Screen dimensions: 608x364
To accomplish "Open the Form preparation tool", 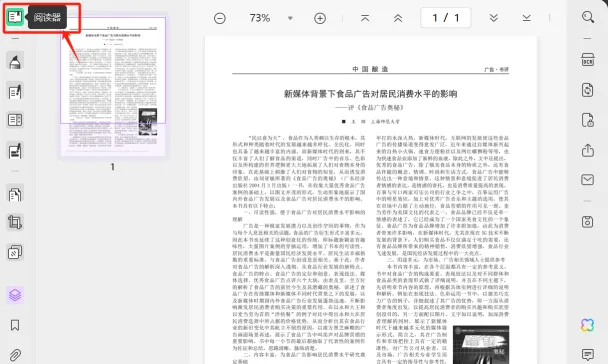I will [x=15, y=120].
